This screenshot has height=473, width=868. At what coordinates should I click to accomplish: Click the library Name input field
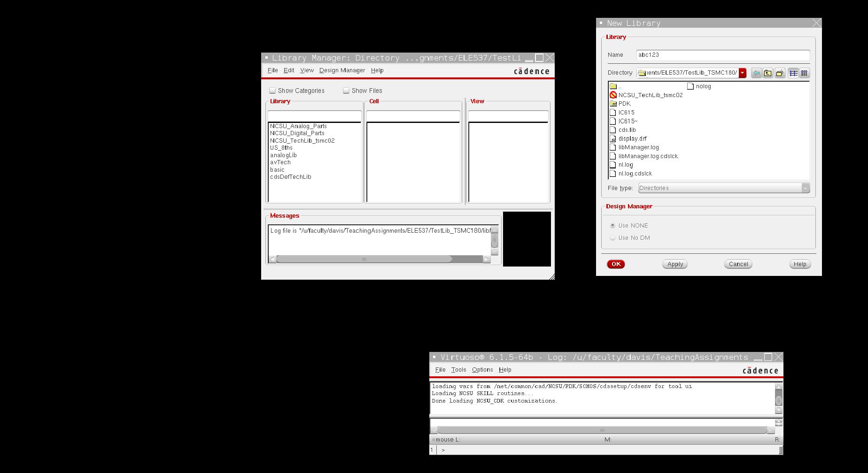[723, 55]
